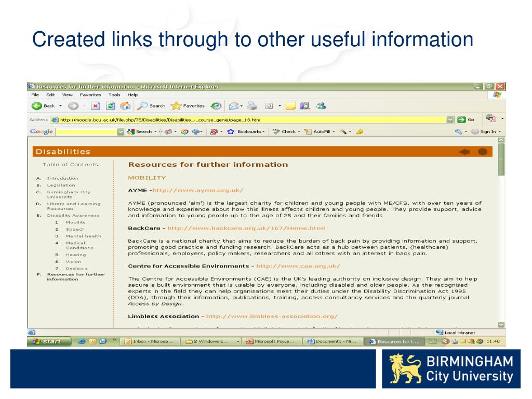Open the Search pane magnifier
This screenshot has width=532, height=399.
coord(151,106)
